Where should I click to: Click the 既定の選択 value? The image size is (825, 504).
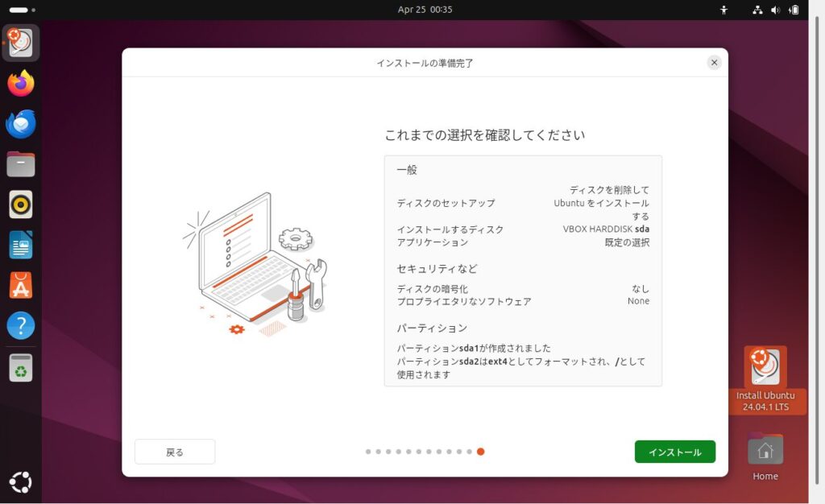tap(627, 242)
